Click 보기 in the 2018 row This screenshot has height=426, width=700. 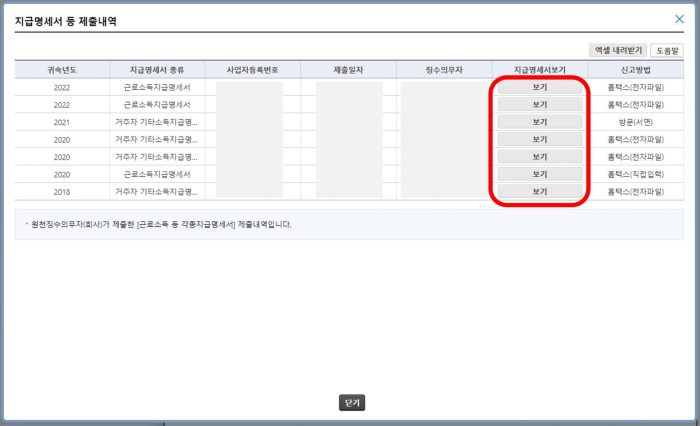[540, 192]
